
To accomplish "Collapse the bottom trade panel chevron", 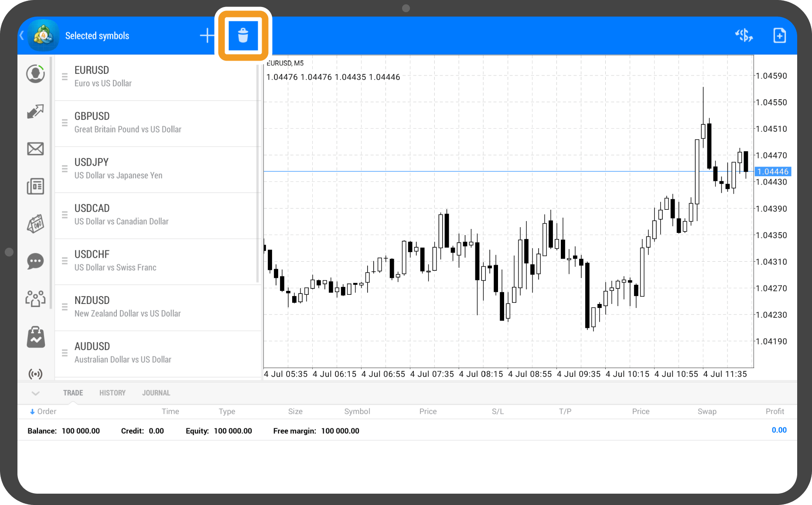I will point(36,393).
